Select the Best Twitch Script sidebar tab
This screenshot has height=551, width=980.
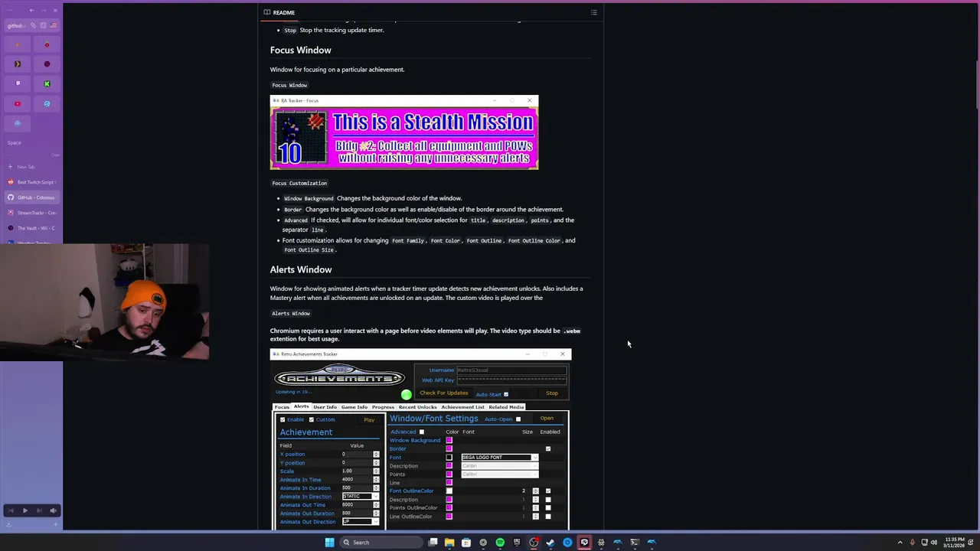[31, 182]
